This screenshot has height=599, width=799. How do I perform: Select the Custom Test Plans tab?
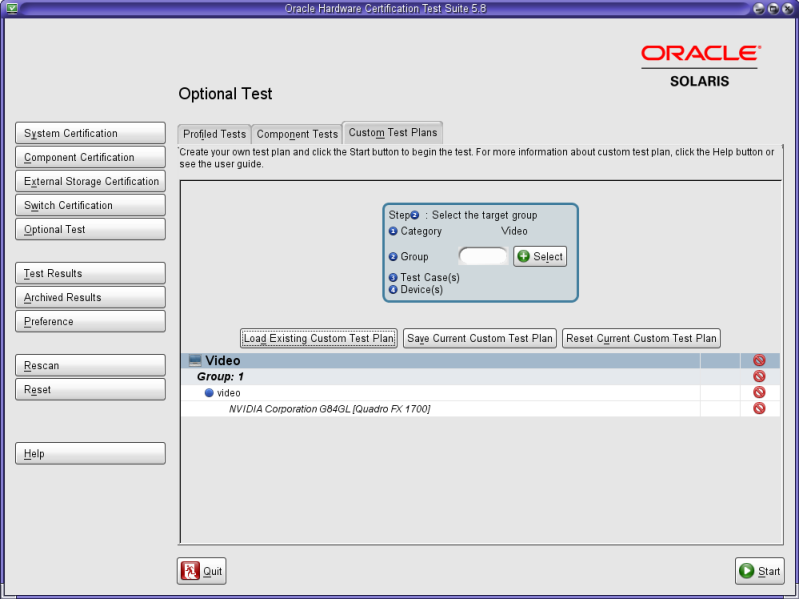tap(393, 132)
